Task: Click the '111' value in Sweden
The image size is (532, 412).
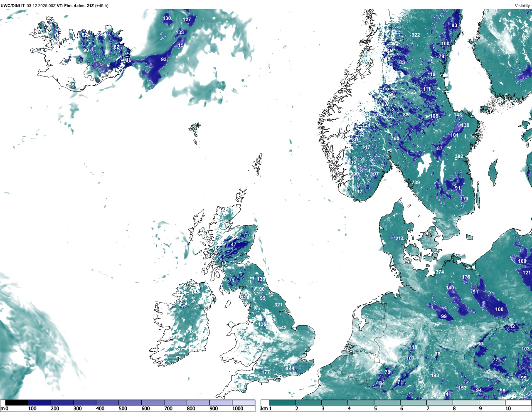Action: click(x=427, y=89)
